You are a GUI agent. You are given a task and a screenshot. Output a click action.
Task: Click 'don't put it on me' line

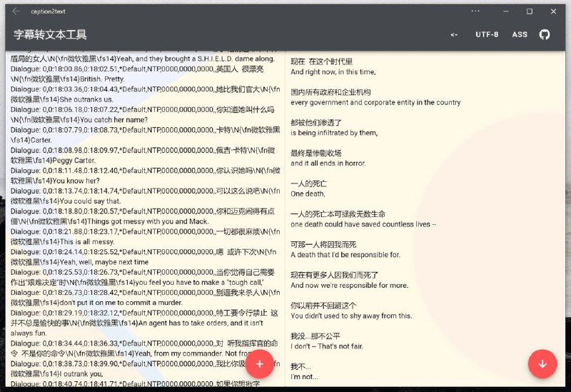tap(121, 303)
